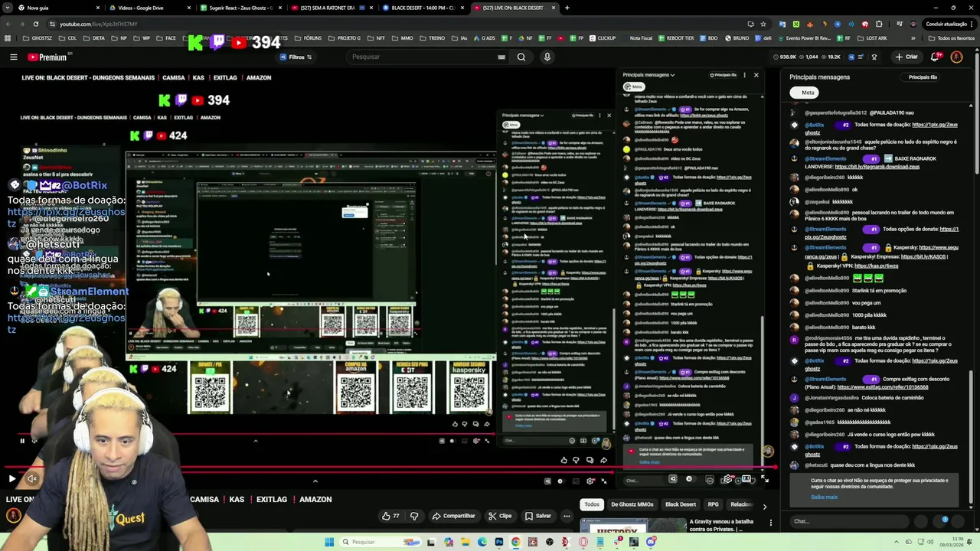Open more actions menu beside Salvar

coord(567,516)
